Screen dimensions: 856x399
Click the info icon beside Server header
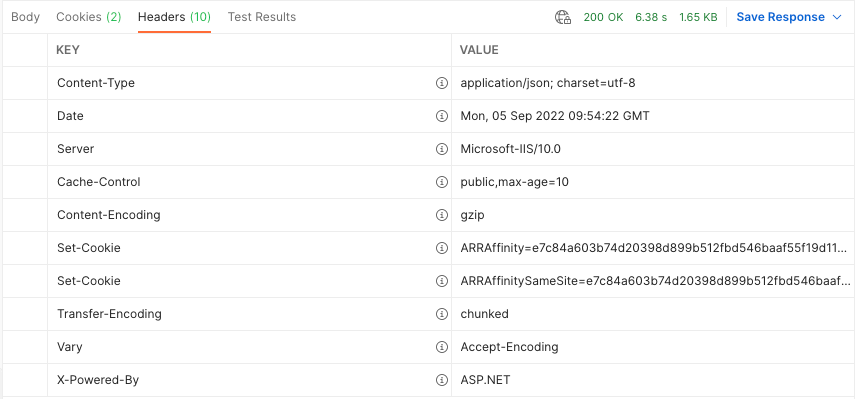(x=442, y=149)
